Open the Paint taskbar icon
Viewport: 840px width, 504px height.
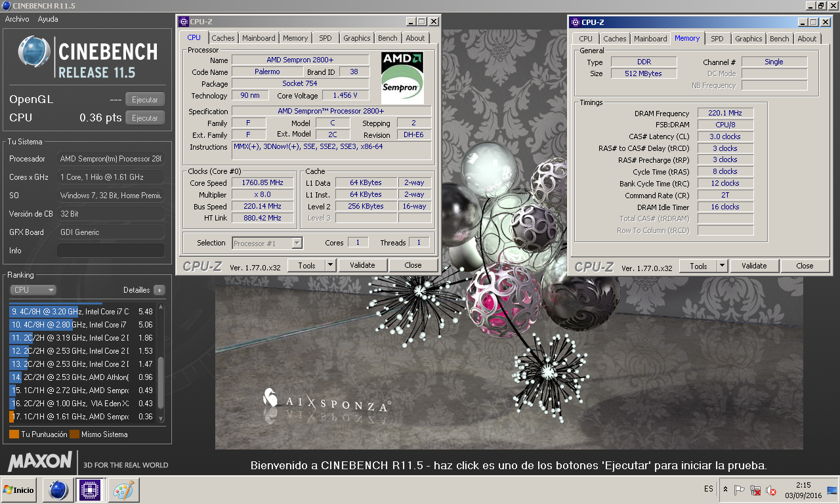(123, 490)
